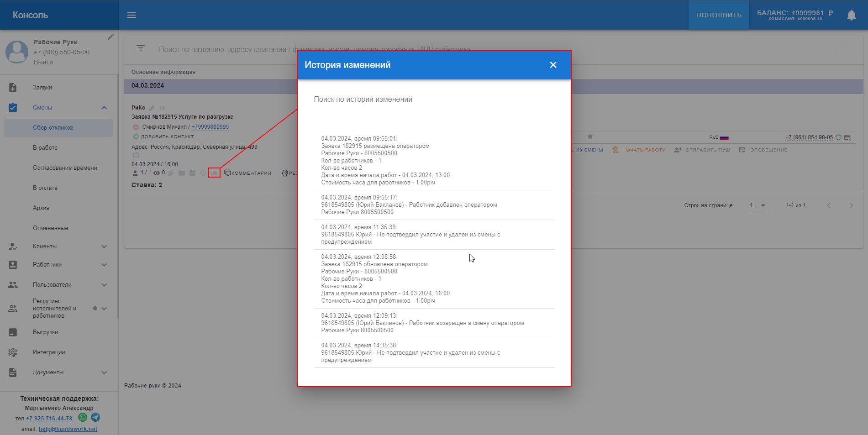This screenshot has height=435, width=868.
Task: Click the worker count icon showing 1 / 1
Action: pyautogui.click(x=135, y=173)
